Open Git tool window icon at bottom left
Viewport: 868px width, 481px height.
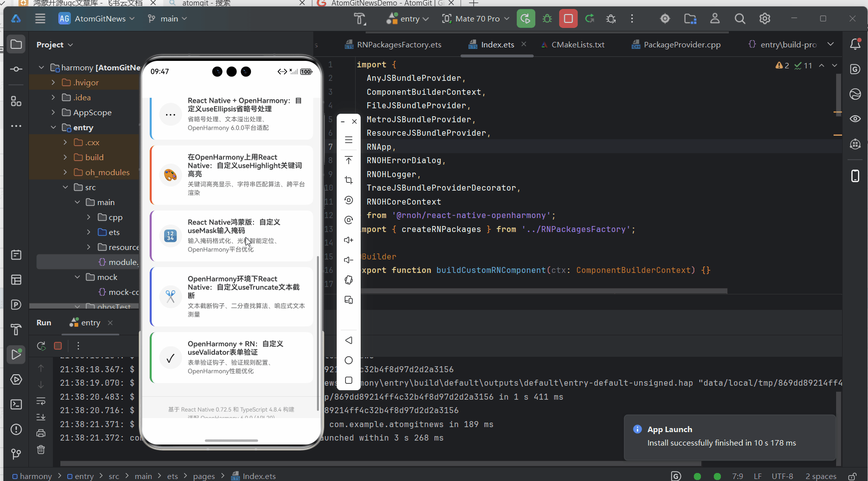coord(16,454)
